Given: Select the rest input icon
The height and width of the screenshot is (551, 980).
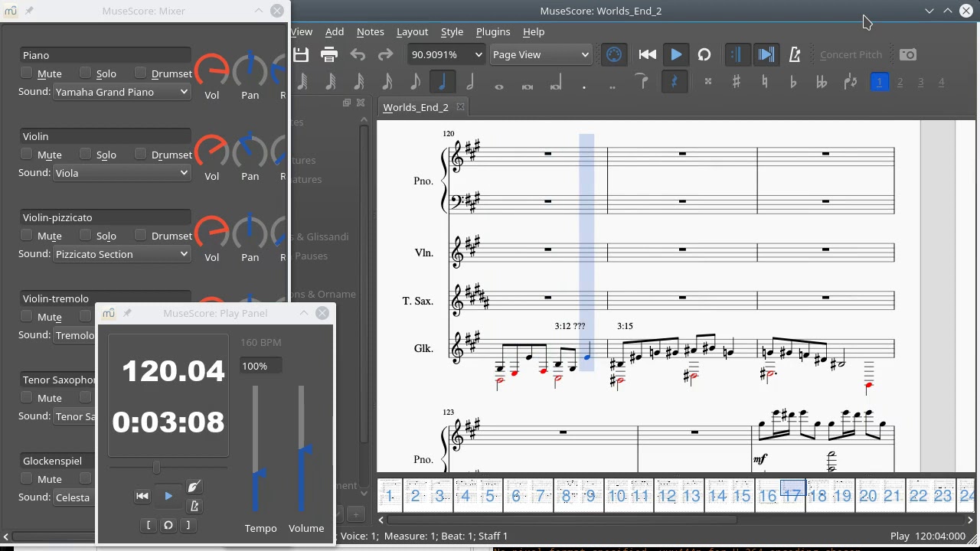Looking at the screenshot, I should click(x=674, y=82).
